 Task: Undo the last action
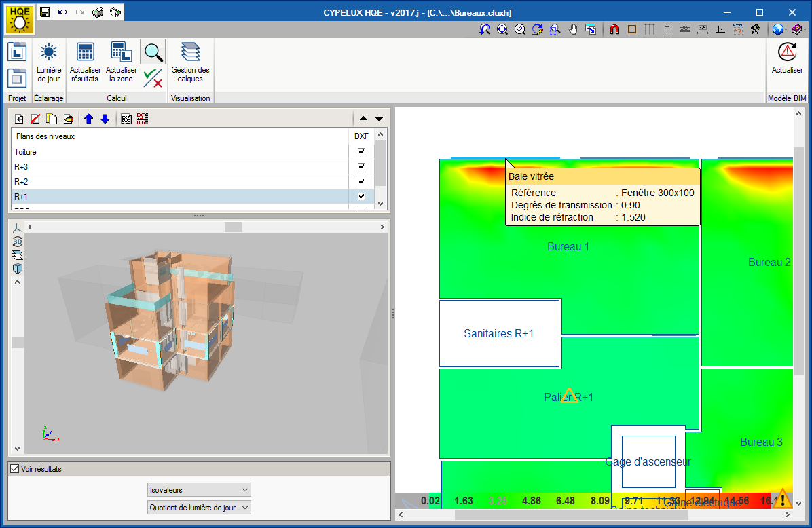pyautogui.click(x=62, y=12)
